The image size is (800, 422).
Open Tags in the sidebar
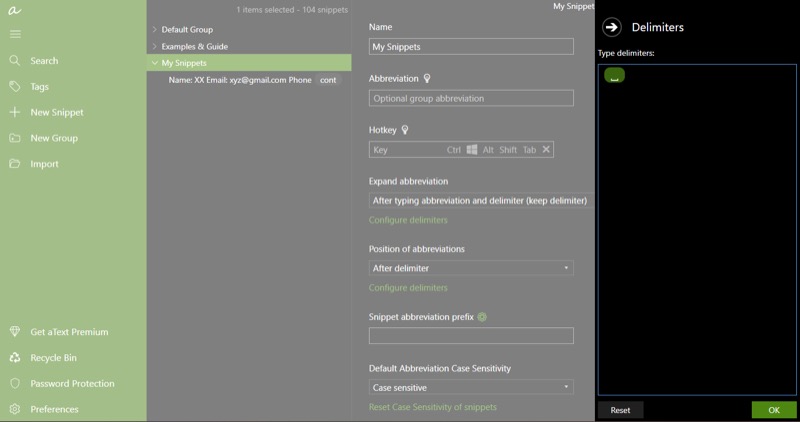click(39, 87)
